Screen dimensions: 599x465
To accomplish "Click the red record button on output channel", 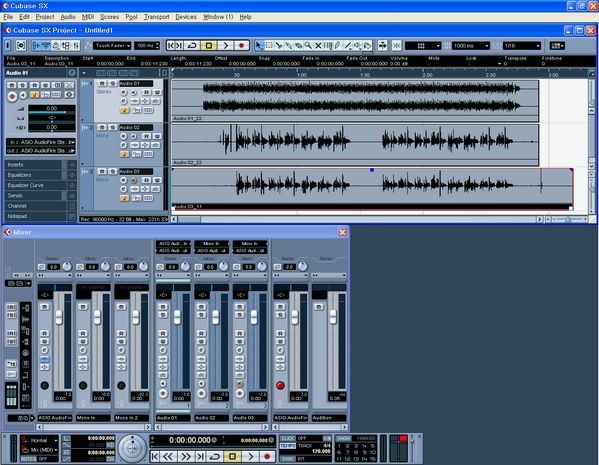I will 280,386.
